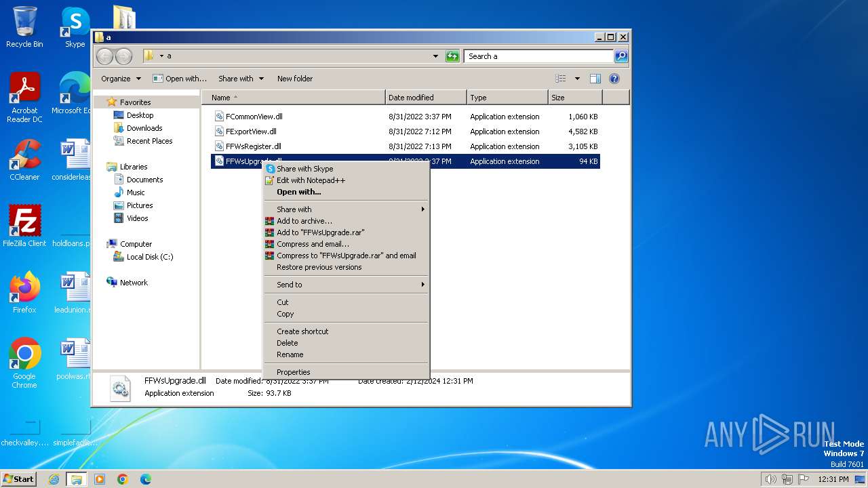Choose Copy in context menu
The width and height of the screenshot is (868, 488).
[347, 314]
